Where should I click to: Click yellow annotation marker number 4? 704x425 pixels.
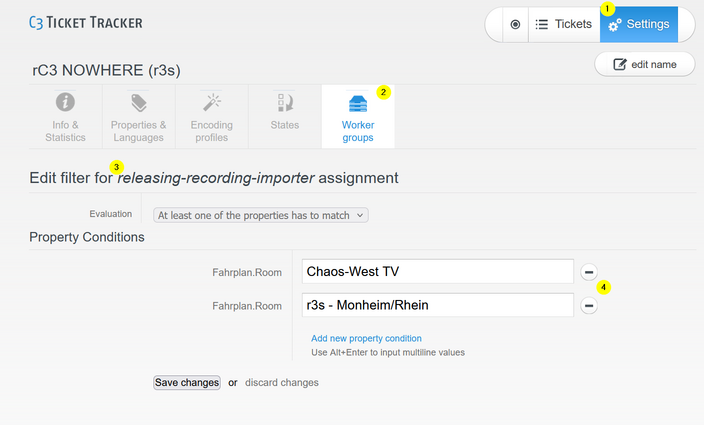pyautogui.click(x=605, y=287)
